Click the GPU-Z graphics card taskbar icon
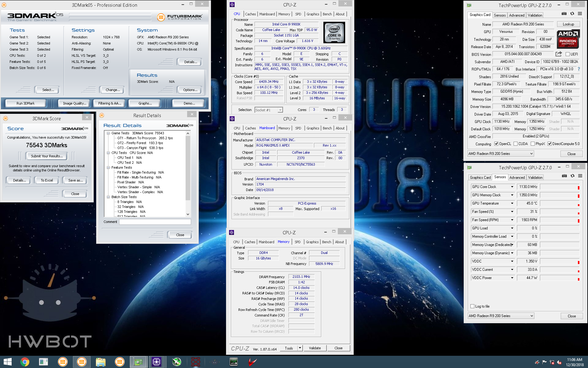Image resolution: width=588 pixels, height=368 pixels. click(x=138, y=362)
